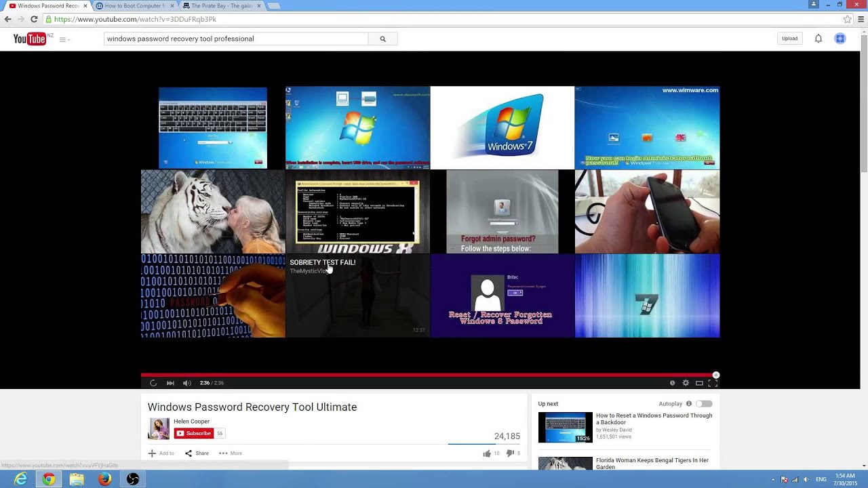This screenshot has height=488, width=868.
Task: Click Helen Cooper's channel avatar
Action: pyautogui.click(x=159, y=428)
